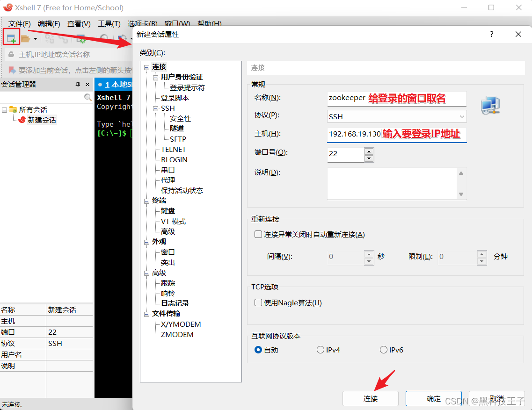Select SFTP in category tree

178,139
